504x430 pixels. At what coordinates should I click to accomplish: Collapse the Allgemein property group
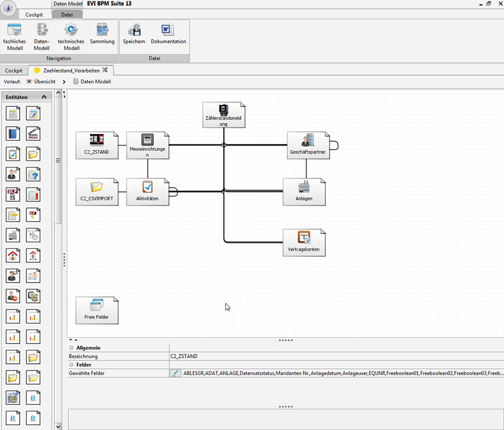point(72,348)
